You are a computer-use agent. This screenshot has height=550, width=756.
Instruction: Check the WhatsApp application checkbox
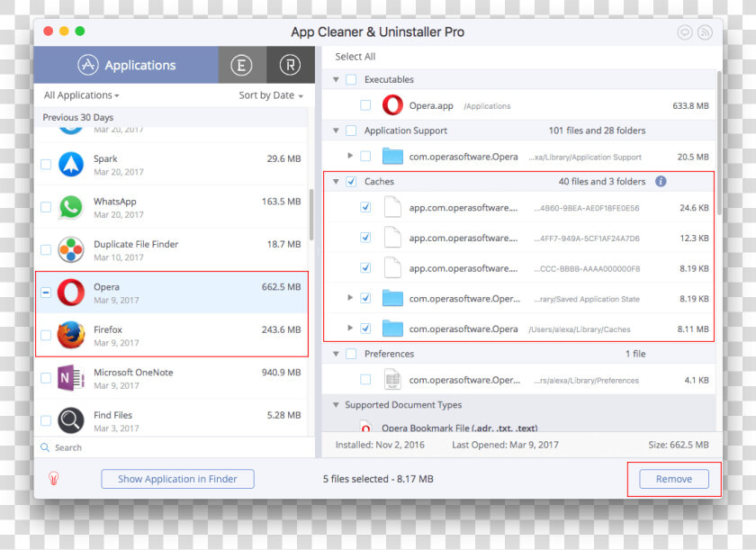pos(46,207)
